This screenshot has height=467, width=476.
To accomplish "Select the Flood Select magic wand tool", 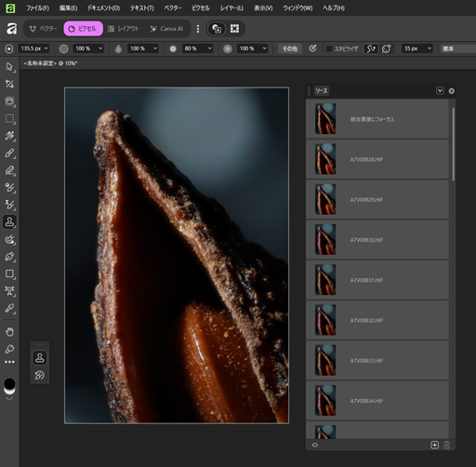I will [9, 136].
